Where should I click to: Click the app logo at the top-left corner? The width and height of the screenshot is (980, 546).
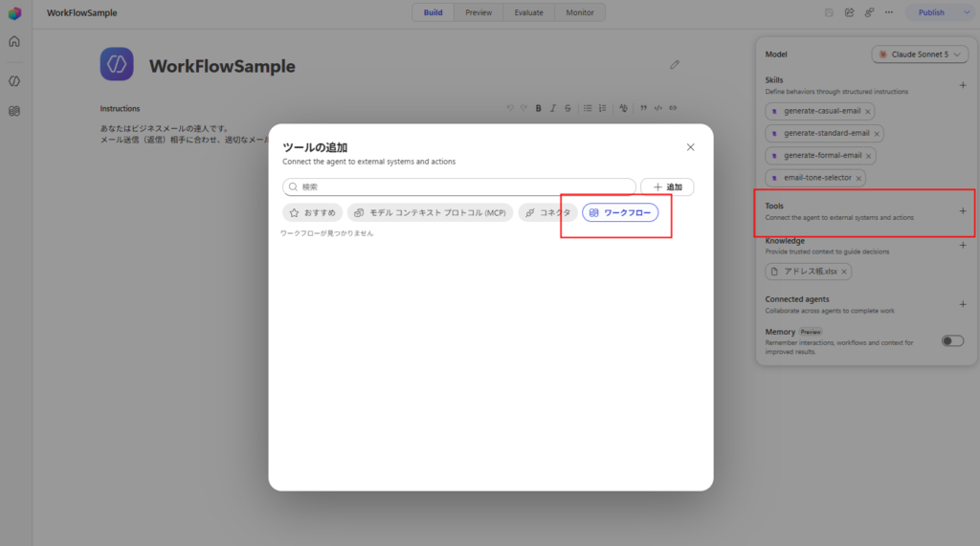pyautogui.click(x=14, y=13)
